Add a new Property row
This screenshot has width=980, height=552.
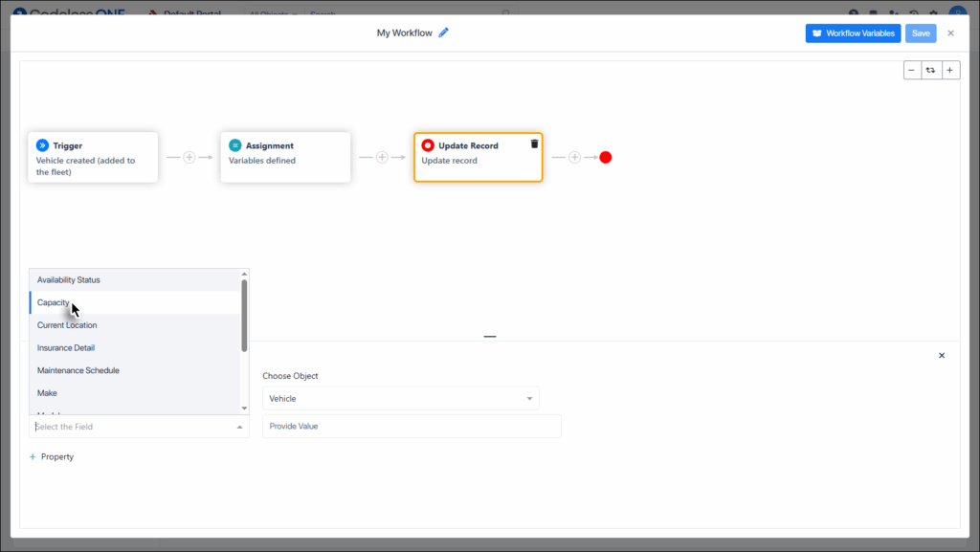point(52,456)
